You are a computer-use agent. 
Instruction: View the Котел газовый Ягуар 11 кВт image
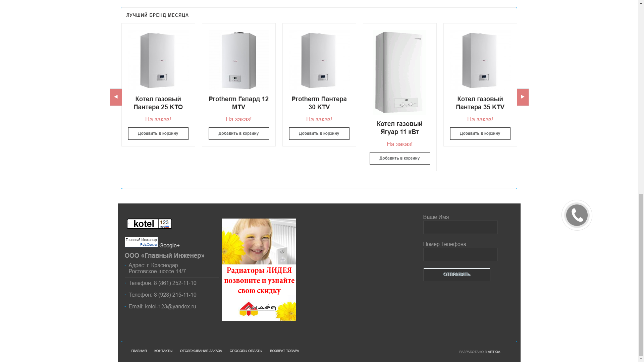click(x=399, y=72)
